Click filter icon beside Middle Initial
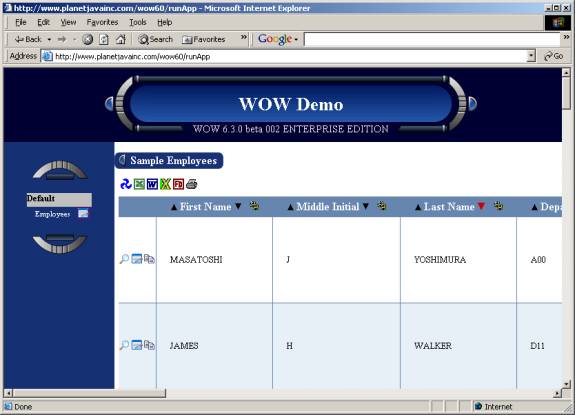This screenshot has width=575, height=415. pyautogui.click(x=382, y=206)
